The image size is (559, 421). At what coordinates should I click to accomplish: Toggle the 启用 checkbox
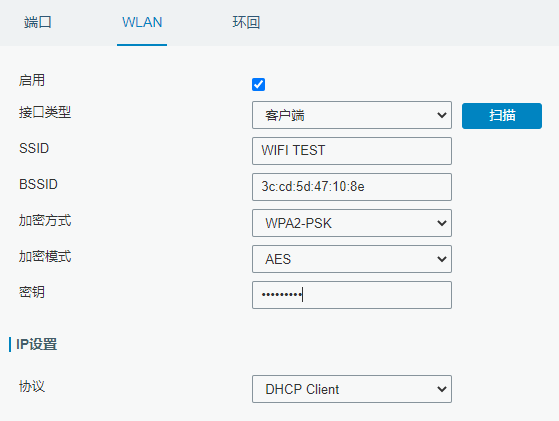[x=258, y=84]
